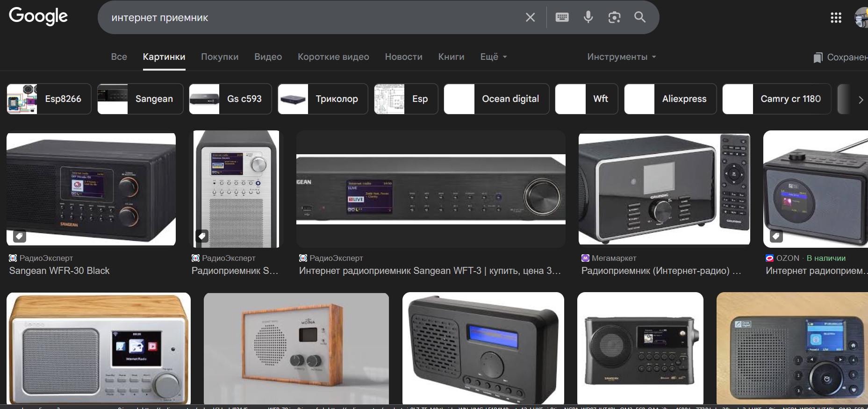Screen dimensions: 868x409
Task: Open the silver tall Sangean radio image
Action: 237,189
